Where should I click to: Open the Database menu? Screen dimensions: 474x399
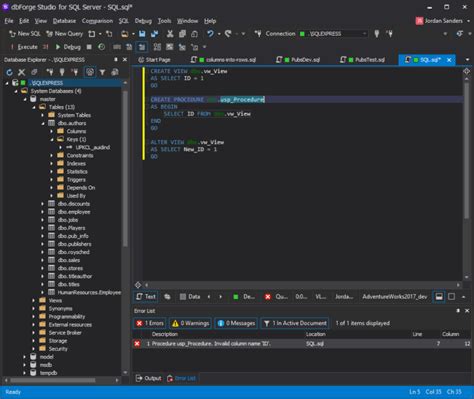[64, 21]
